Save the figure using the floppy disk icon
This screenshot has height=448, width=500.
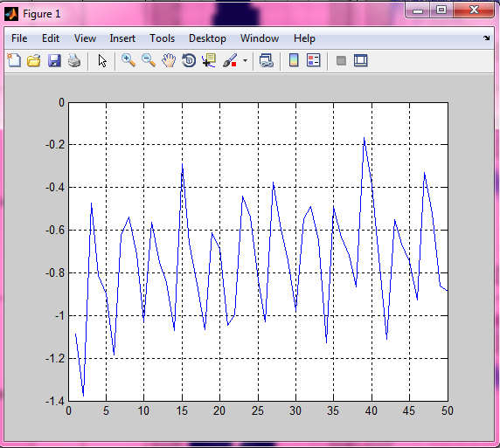(x=54, y=60)
